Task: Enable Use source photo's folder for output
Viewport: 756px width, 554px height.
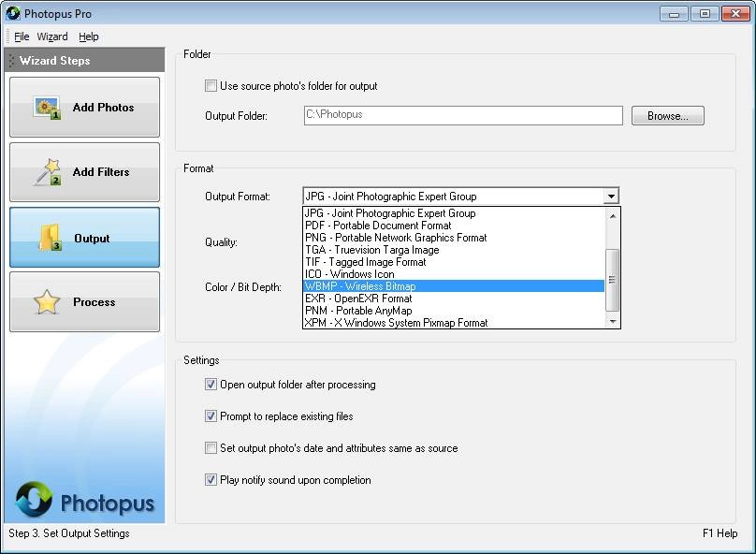Action: point(211,86)
